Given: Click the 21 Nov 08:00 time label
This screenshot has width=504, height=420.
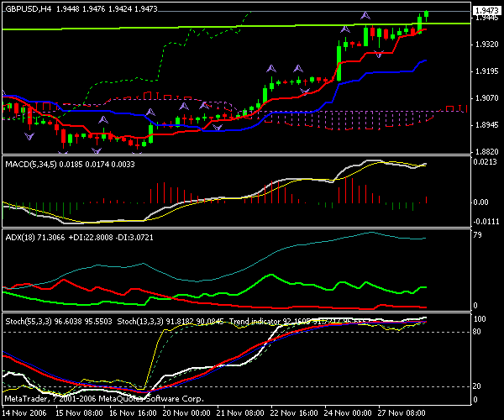Looking at the screenshot, I should pos(240,413).
